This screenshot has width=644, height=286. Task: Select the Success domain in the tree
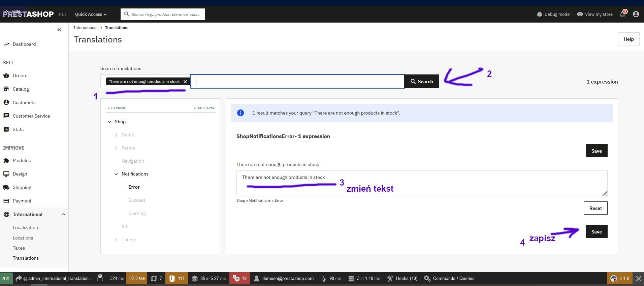pos(137,200)
